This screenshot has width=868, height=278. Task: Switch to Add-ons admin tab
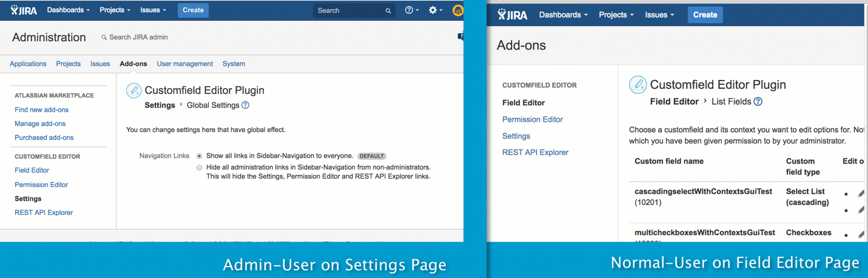[133, 64]
